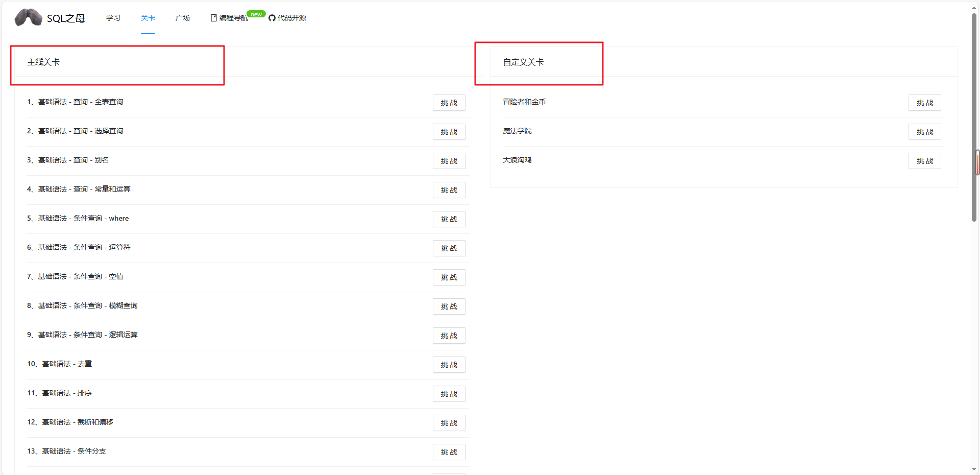Click 挑战 for 条件查询 - 模糊查询
980x475 pixels.
click(449, 306)
